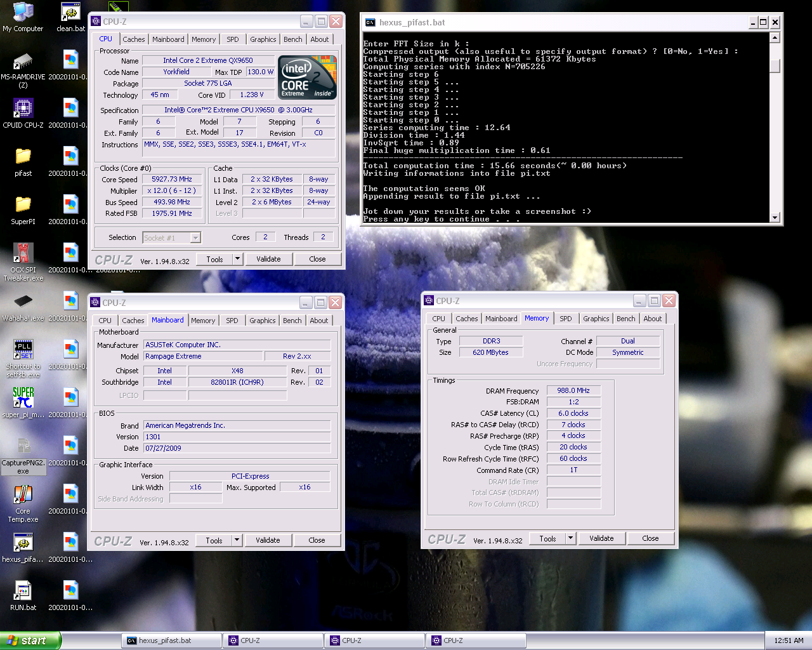Select the RUN.bat desktop icon
This screenshot has width=812, height=650.
[x=23, y=596]
